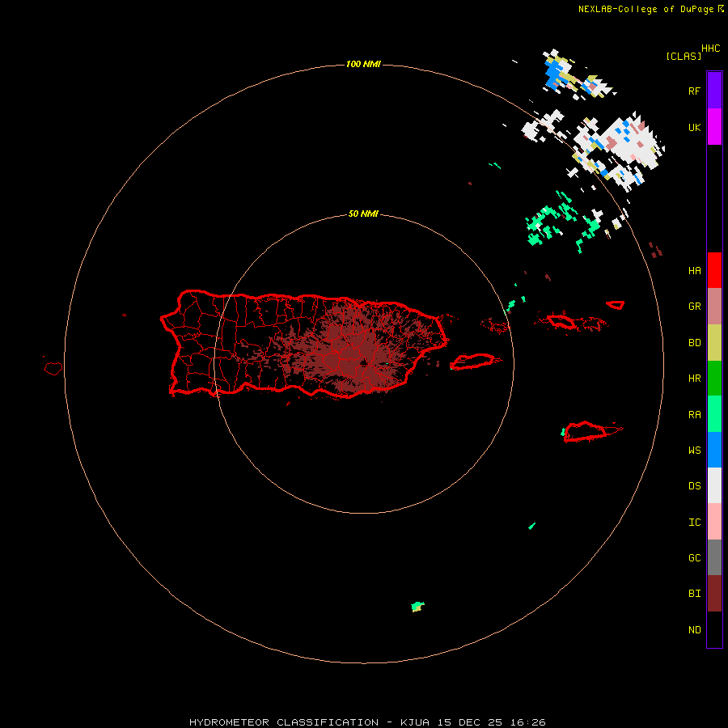
Task: Click the Vieques island outline
Action: pyautogui.click(x=472, y=362)
